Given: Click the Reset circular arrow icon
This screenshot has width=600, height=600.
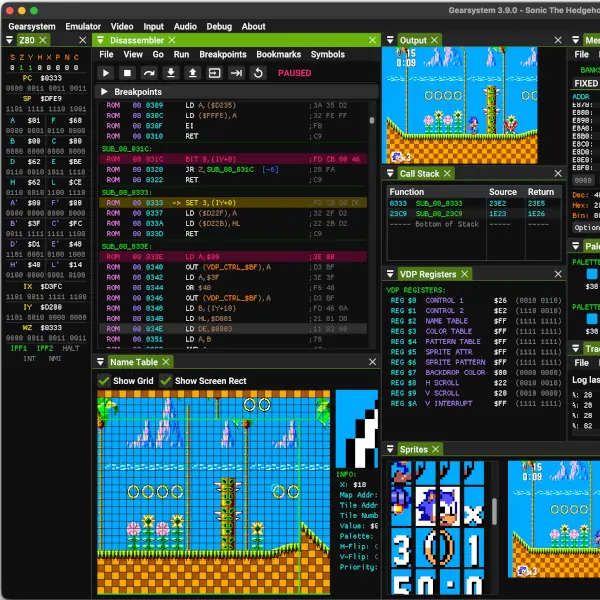Looking at the screenshot, I should coord(258,73).
